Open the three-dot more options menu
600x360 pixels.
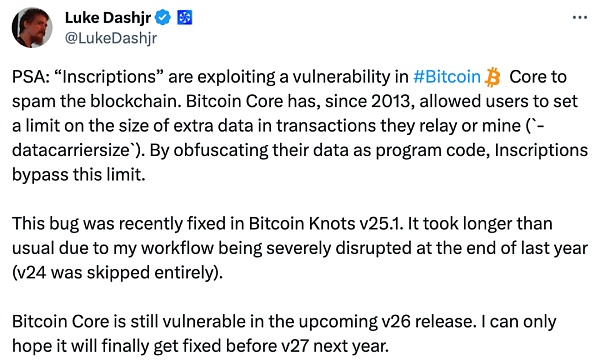(x=580, y=17)
